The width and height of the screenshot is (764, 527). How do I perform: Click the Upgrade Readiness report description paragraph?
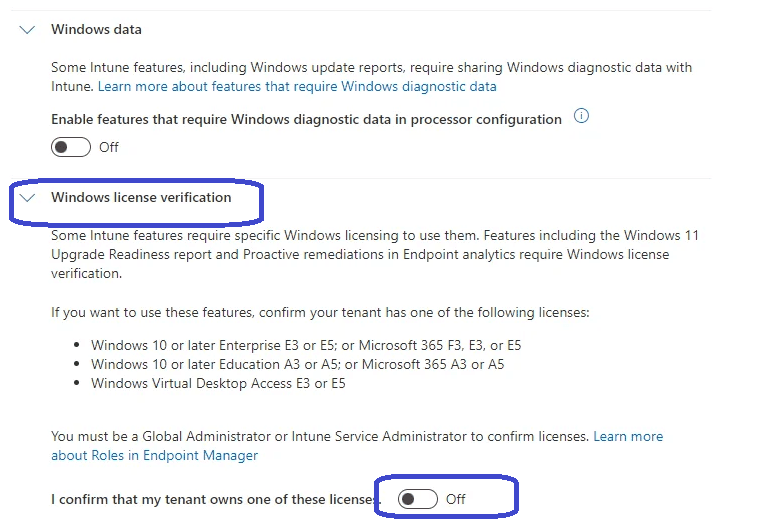point(375,254)
